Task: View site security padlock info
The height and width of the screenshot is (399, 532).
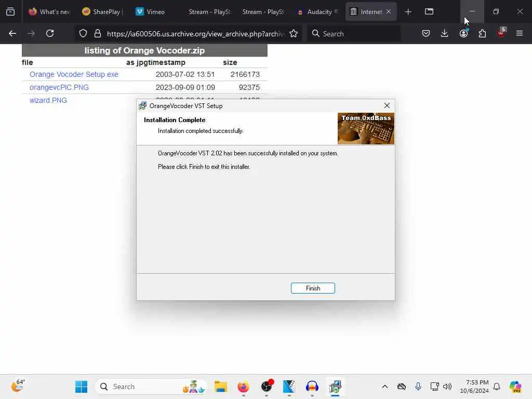Action: pos(97,33)
